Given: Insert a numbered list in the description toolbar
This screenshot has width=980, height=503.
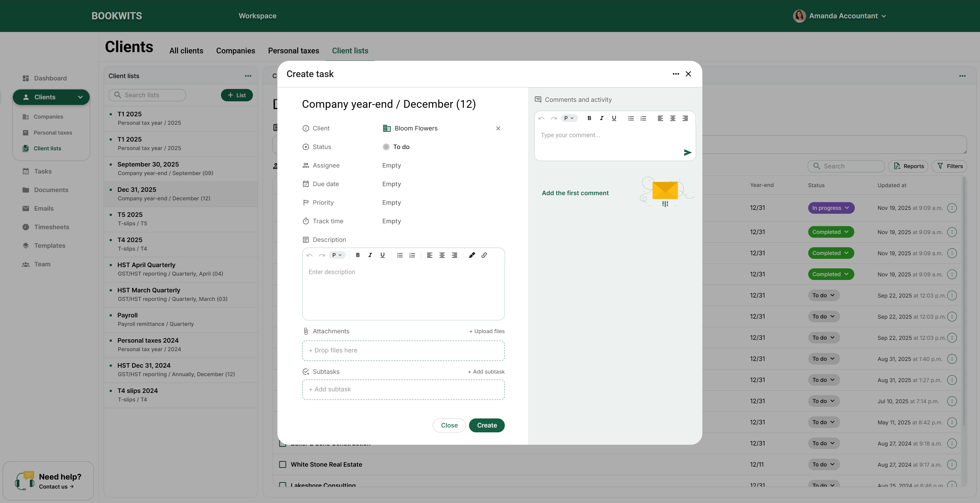Looking at the screenshot, I should coord(412,255).
